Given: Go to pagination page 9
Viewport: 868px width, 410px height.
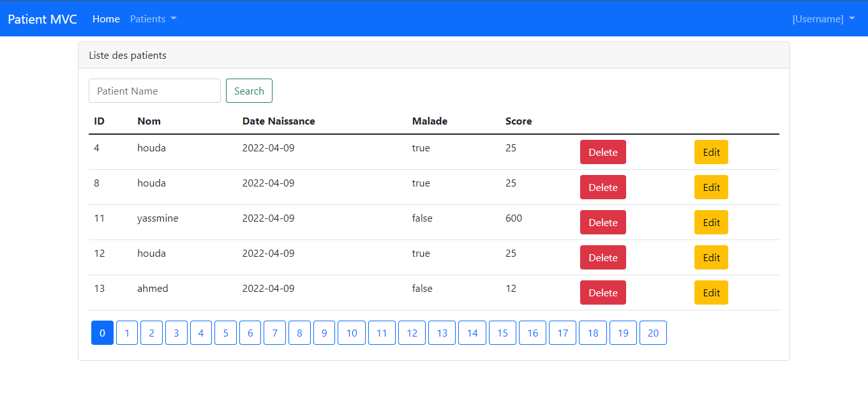Looking at the screenshot, I should (x=324, y=333).
